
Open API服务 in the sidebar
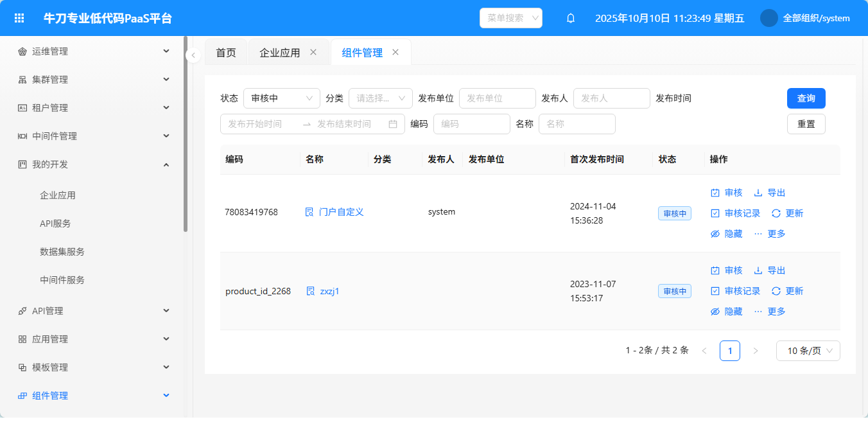point(55,224)
